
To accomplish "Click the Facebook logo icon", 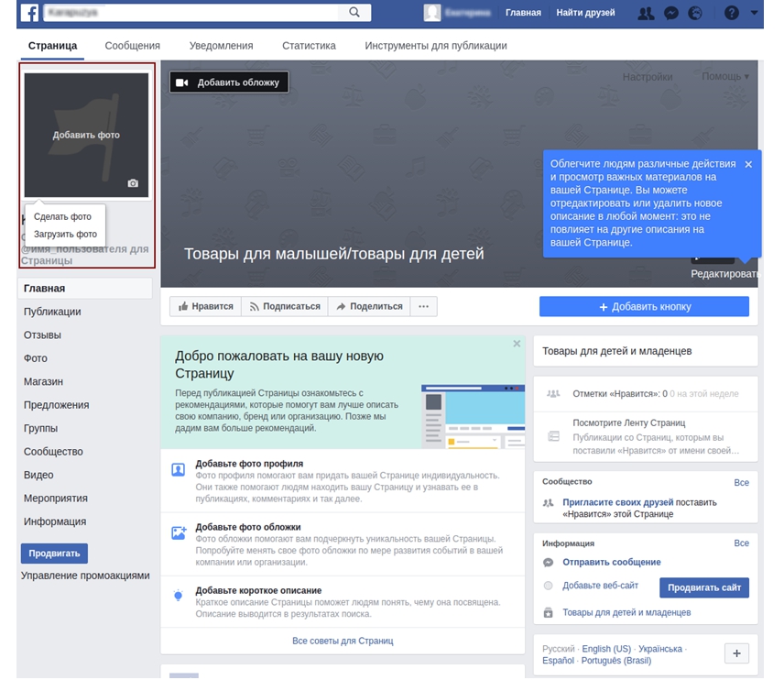I will pos(30,13).
